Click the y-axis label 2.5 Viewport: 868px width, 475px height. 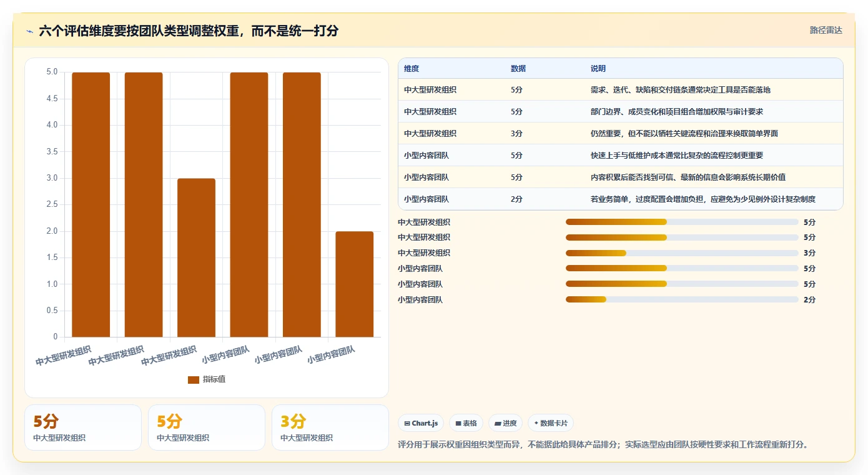pos(52,204)
